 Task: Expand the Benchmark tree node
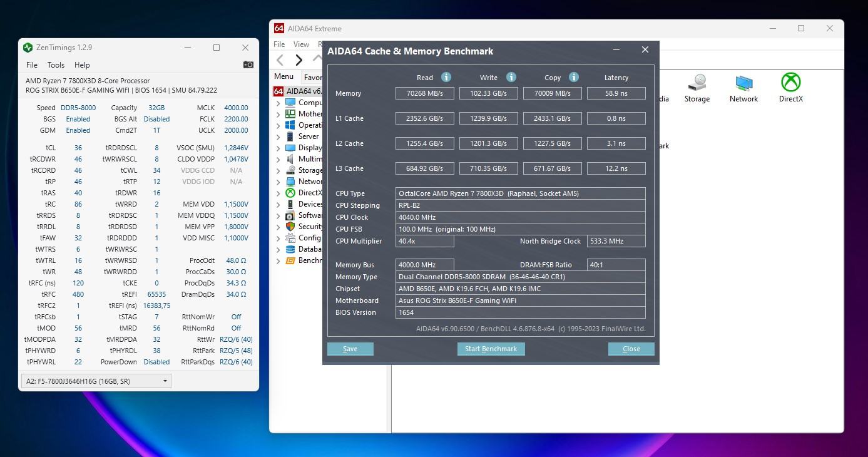point(278,260)
